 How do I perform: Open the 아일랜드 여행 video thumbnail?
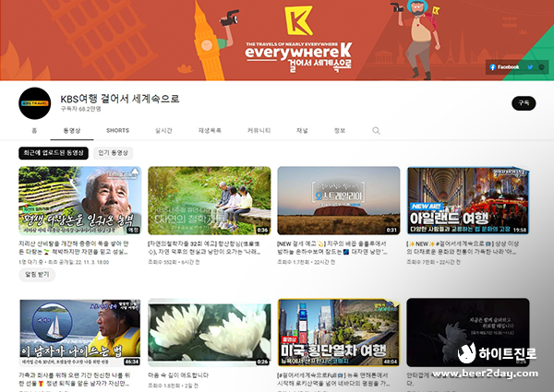coord(468,200)
